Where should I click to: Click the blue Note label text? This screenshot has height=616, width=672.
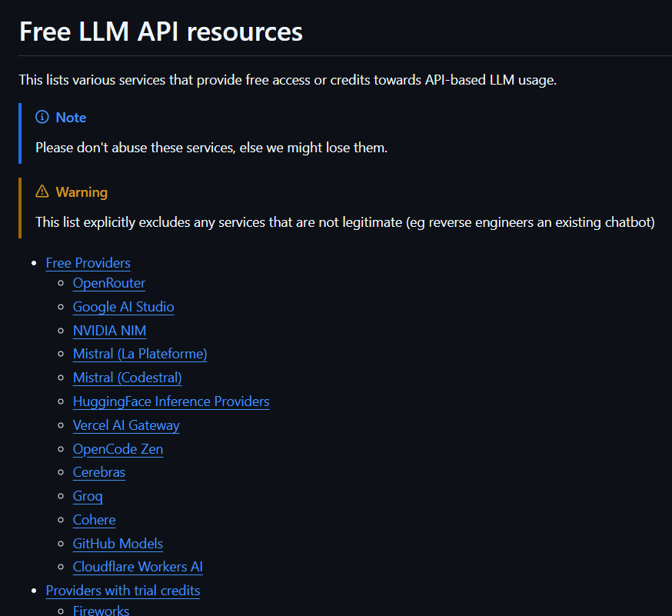pyautogui.click(x=72, y=118)
